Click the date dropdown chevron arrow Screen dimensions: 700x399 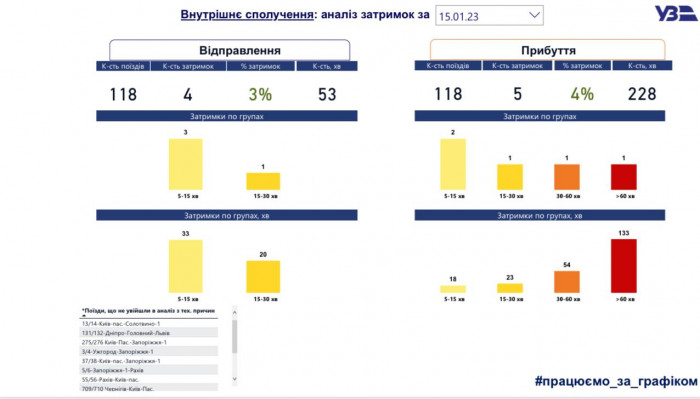tap(534, 15)
